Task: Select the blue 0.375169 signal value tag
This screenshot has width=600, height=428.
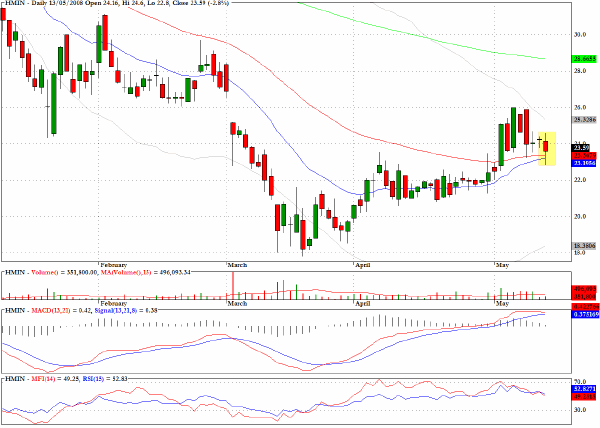Action: 584,314
